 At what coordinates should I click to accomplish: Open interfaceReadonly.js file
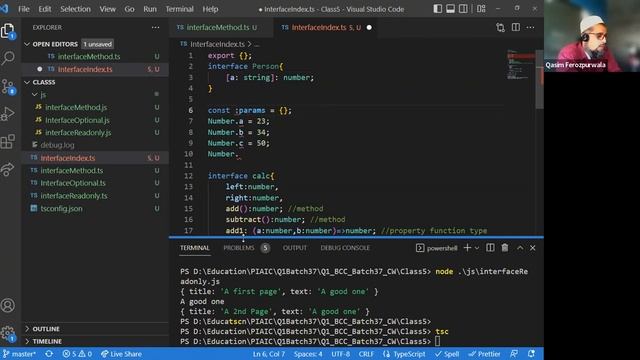pyautogui.click(x=95, y=133)
